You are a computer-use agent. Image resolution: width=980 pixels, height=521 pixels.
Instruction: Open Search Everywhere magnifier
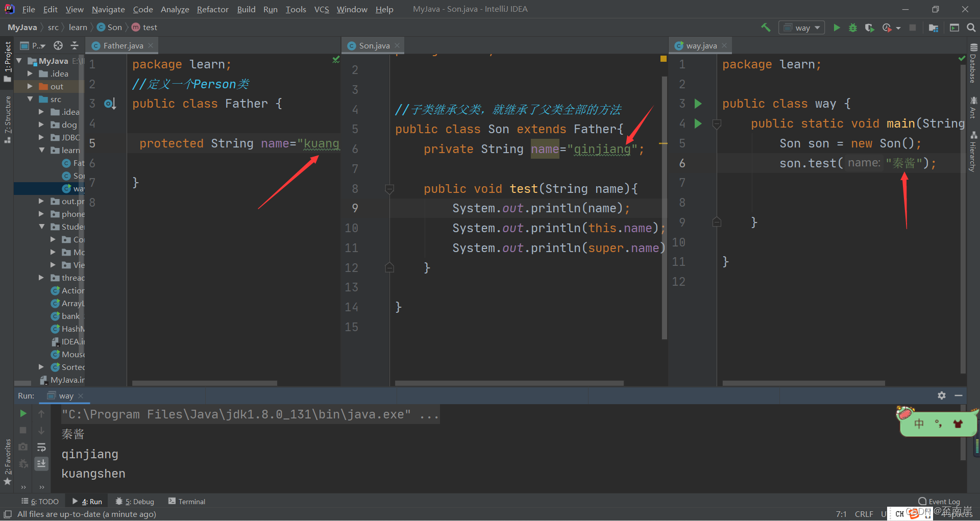[971, 28]
